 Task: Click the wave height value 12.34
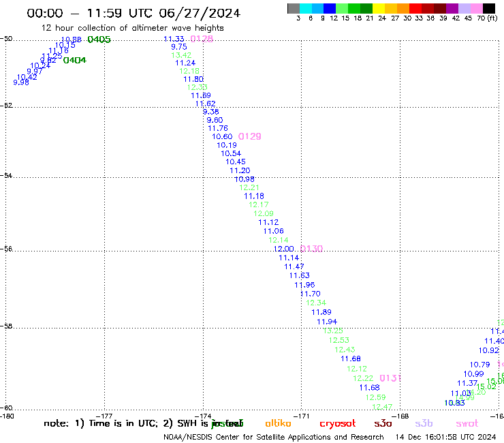point(316,303)
